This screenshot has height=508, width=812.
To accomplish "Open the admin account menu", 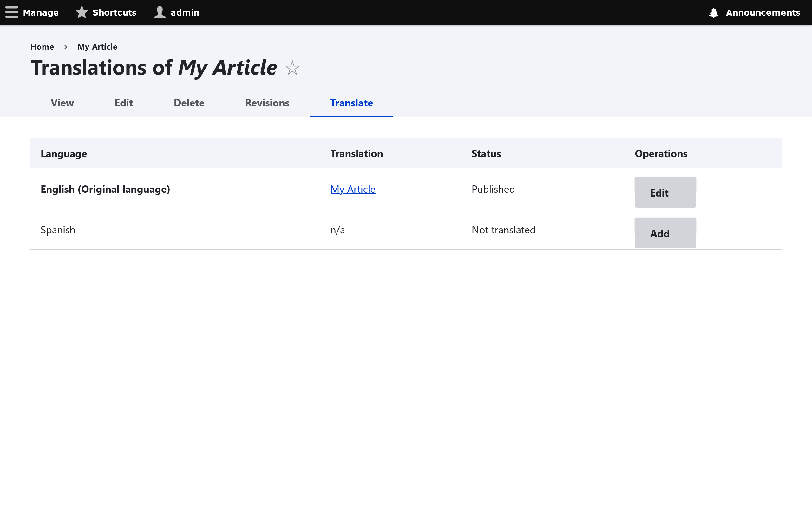I will 176,12.
